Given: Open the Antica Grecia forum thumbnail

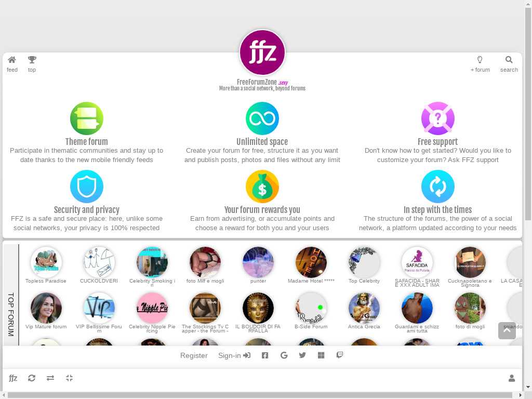Looking at the screenshot, I should [364, 308].
